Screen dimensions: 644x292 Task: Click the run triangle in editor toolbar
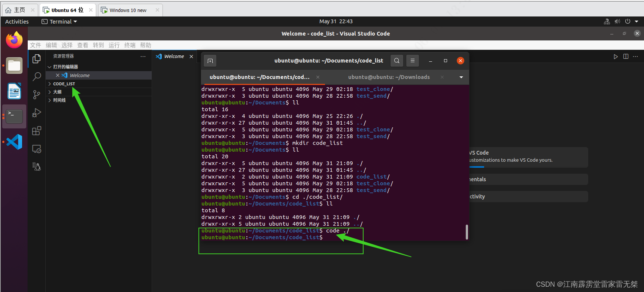pos(616,57)
